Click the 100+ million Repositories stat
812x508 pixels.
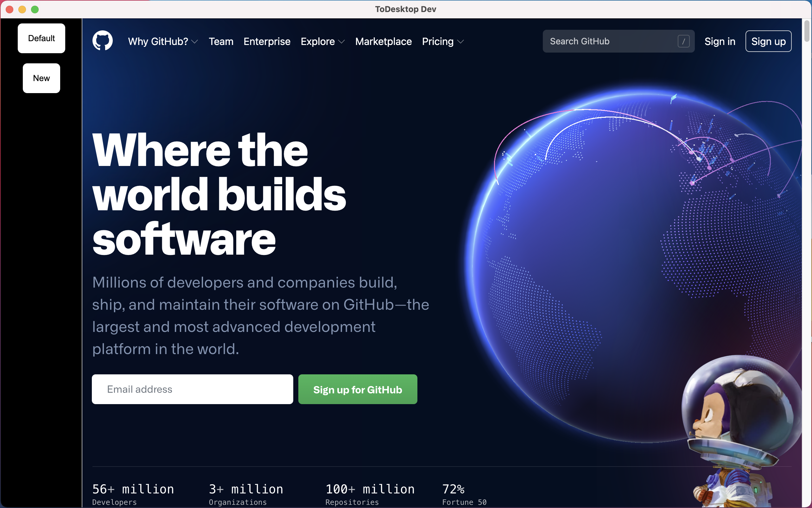(x=370, y=494)
